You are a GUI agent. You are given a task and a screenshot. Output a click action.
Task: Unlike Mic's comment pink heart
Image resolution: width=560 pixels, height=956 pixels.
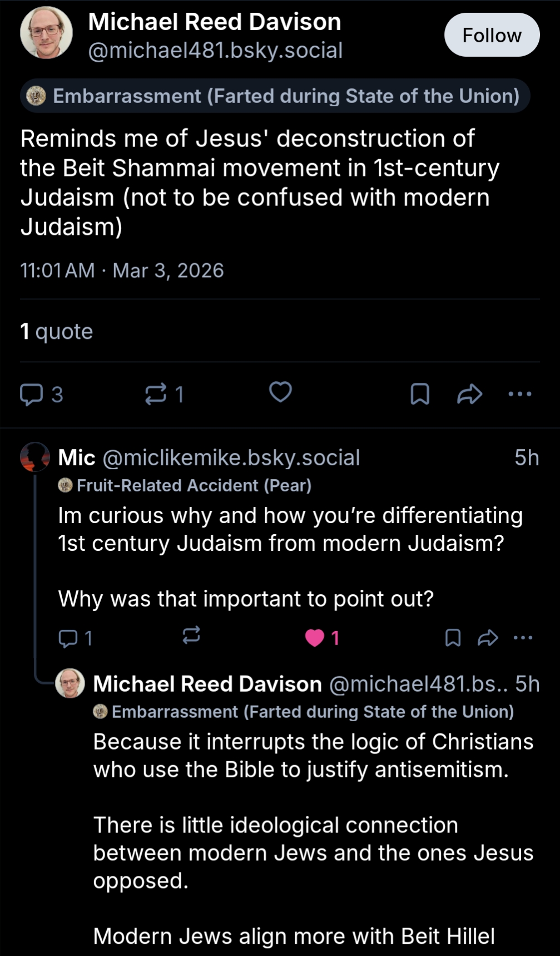[315, 638]
